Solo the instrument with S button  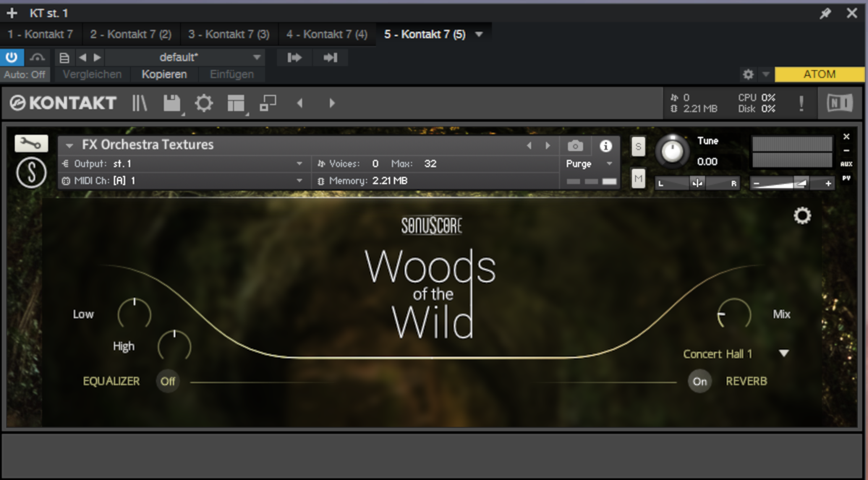638,145
